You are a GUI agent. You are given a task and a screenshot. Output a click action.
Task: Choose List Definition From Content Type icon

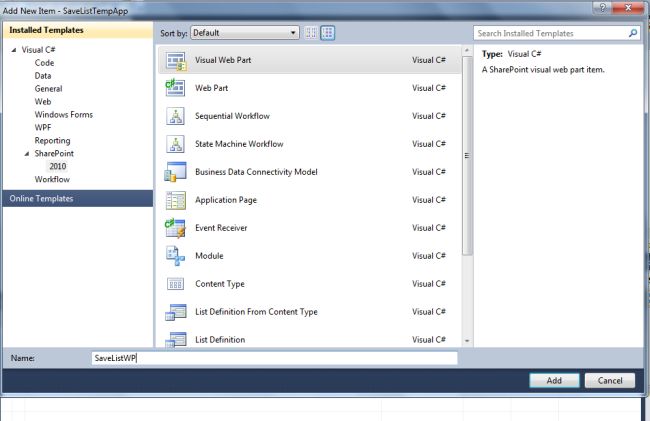(175, 312)
